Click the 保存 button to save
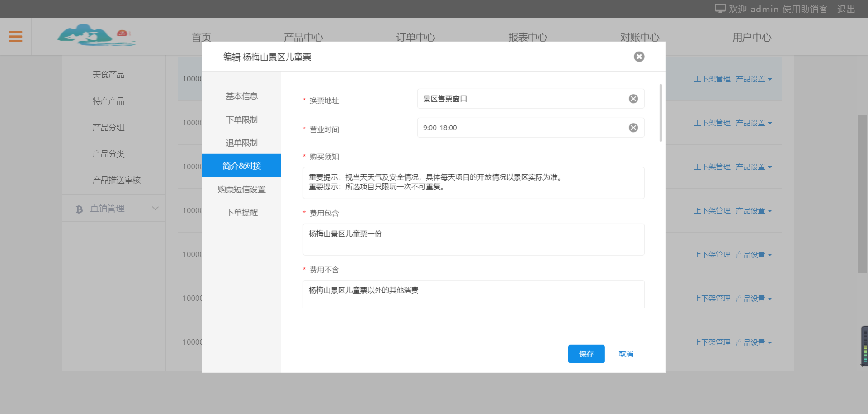Image resolution: width=868 pixels, height=414 pixels. (x=586, y=354)
